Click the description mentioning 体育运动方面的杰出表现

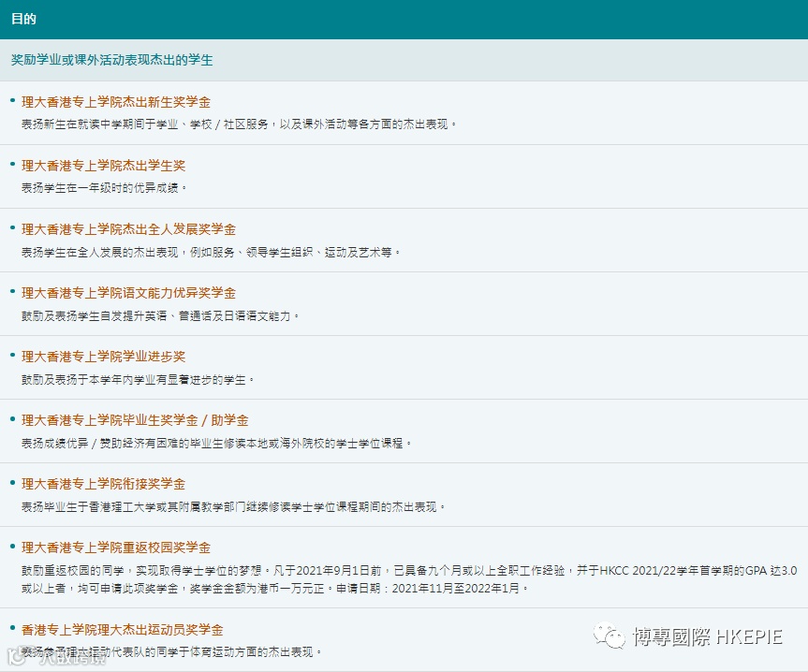pos(171,652)
